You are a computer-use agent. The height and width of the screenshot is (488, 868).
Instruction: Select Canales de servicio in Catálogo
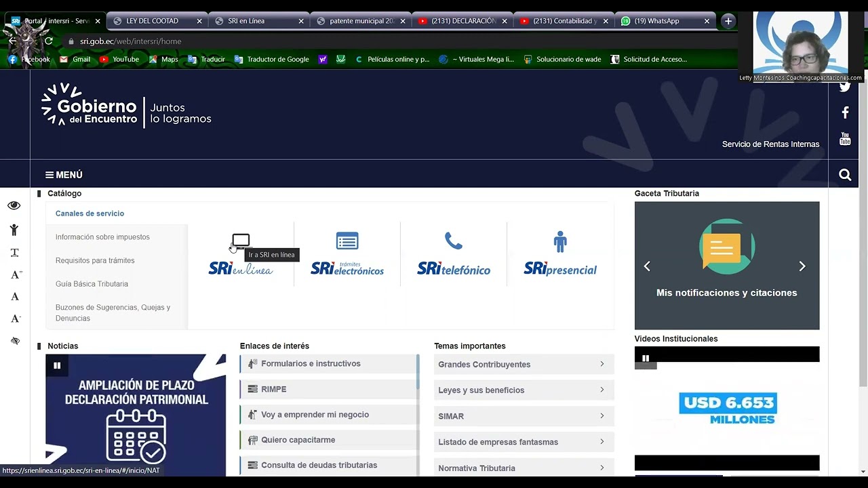(90, 213)
